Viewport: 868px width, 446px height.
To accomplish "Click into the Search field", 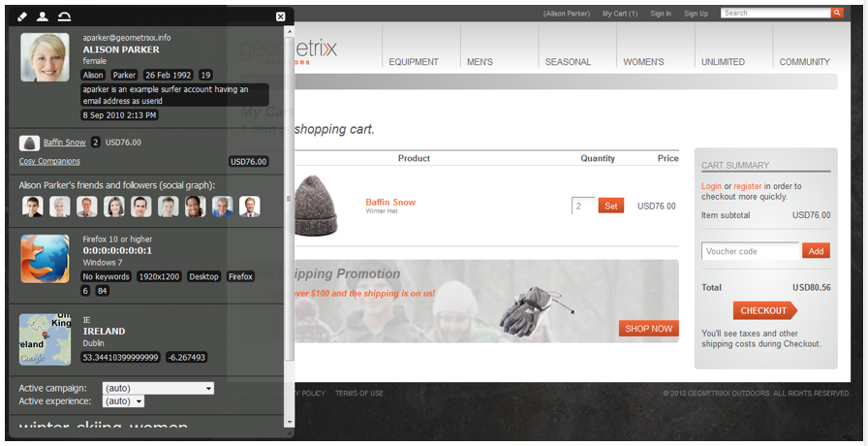I will click(x=776, y=13).
